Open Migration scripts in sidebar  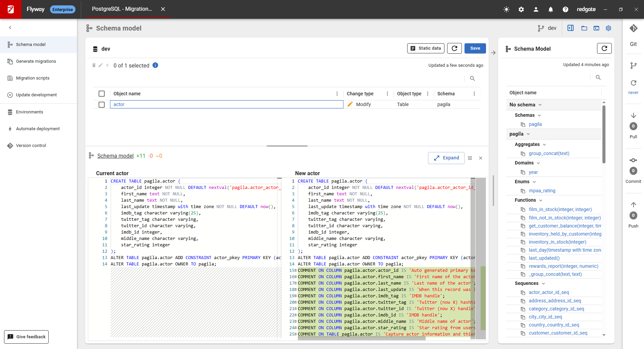click(33, 78)
